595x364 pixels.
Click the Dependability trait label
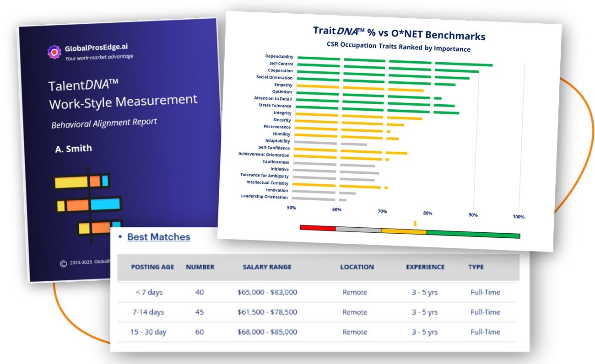[279, 57]
